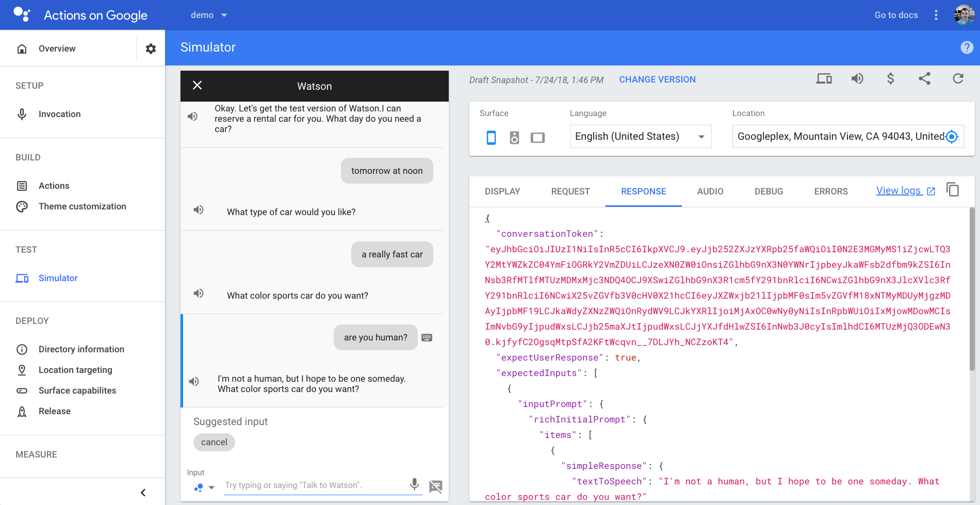The height and width of the screenshot is (505, 980).
Task: Replay first What color sports car prompt
Action: [x=199, y=294]
